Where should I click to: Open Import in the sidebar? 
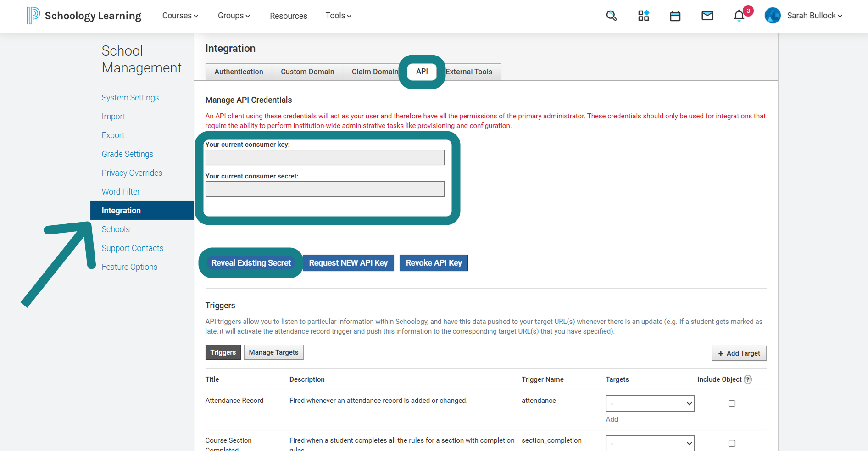tap(113, 117)
